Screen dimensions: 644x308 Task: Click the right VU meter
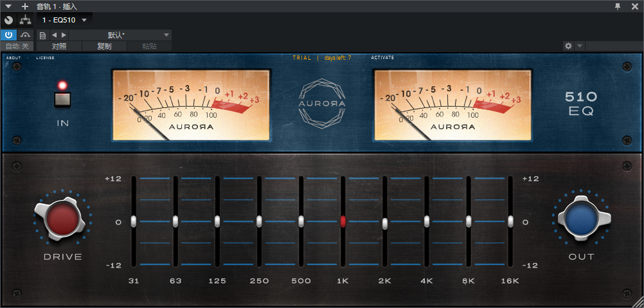click(x=452, y=105)
